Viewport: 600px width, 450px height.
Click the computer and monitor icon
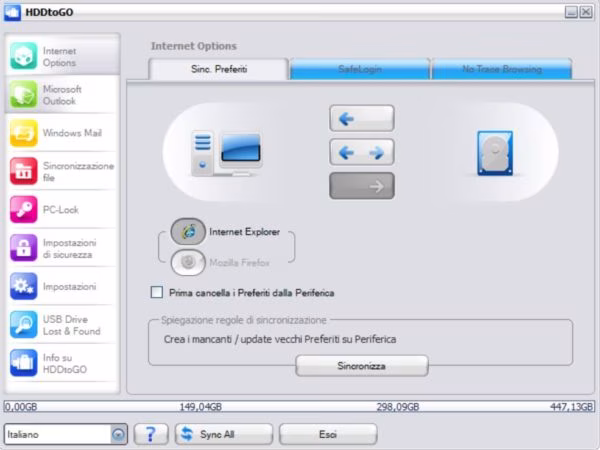(226, 153)
